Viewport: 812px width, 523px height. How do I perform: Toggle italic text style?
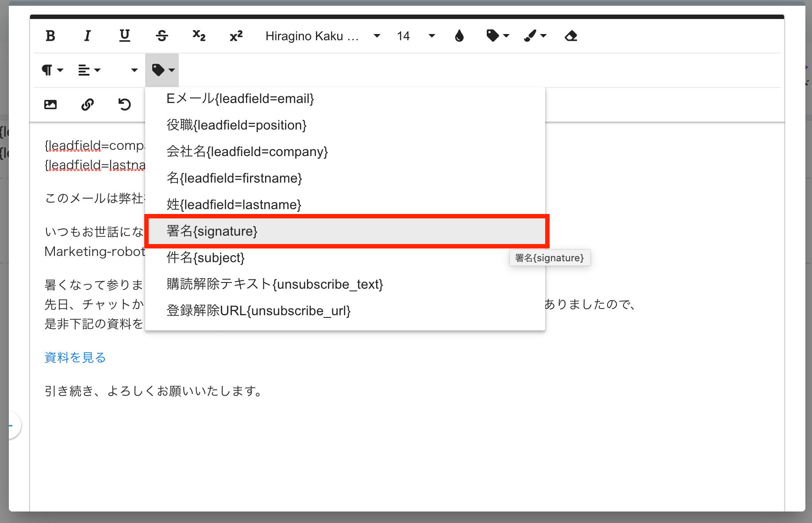[88, 36]
